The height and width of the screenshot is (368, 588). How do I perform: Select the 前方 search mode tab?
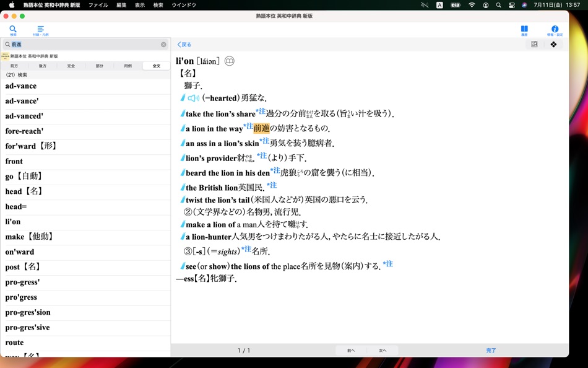14,66
